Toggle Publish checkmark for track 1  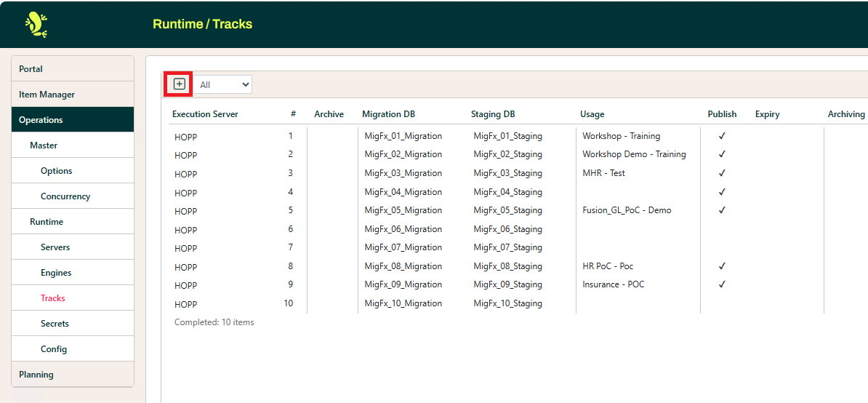tap(722, 136)
